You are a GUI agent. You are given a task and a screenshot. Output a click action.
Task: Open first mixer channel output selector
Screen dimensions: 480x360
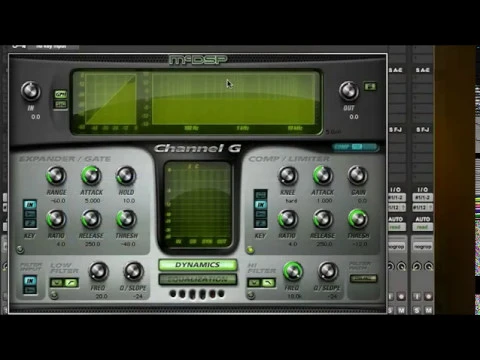pyautogui.click(x=396, y=207)
